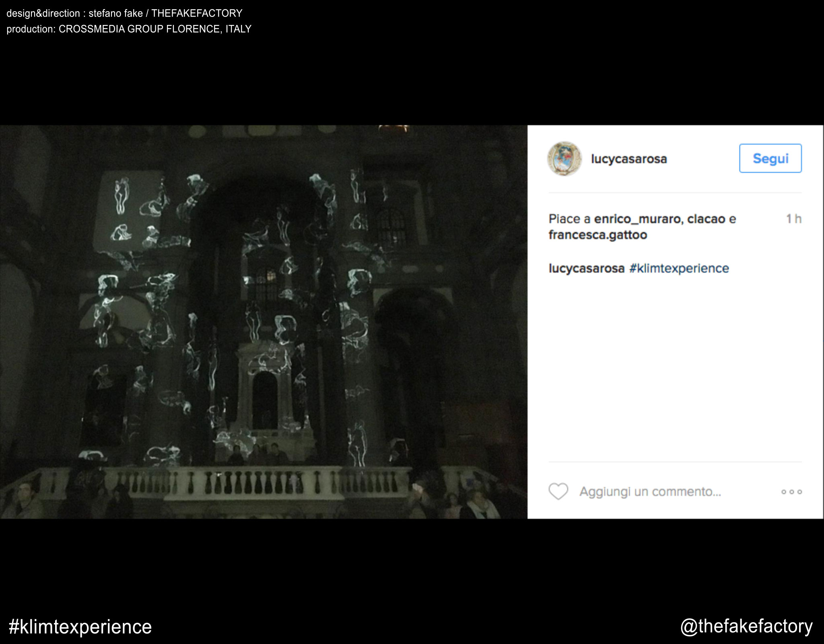Open lucycasarosa username in header
824x644 pixels.
pos(629,159)
